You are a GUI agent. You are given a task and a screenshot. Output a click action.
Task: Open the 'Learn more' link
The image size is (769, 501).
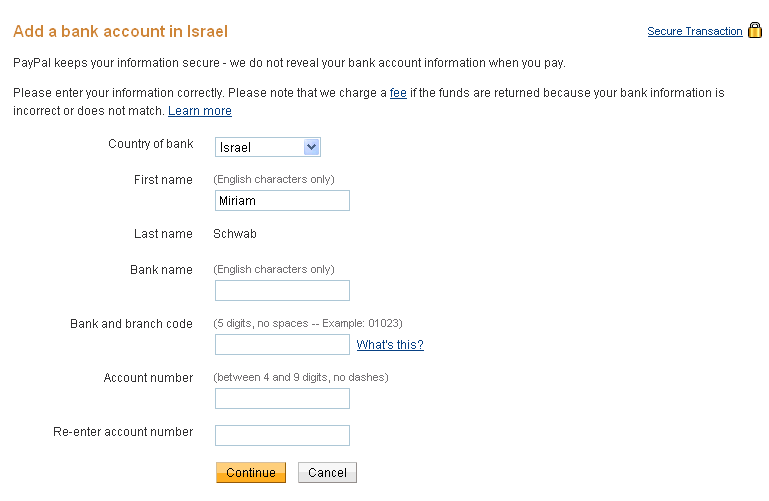(x=200, y=111)
